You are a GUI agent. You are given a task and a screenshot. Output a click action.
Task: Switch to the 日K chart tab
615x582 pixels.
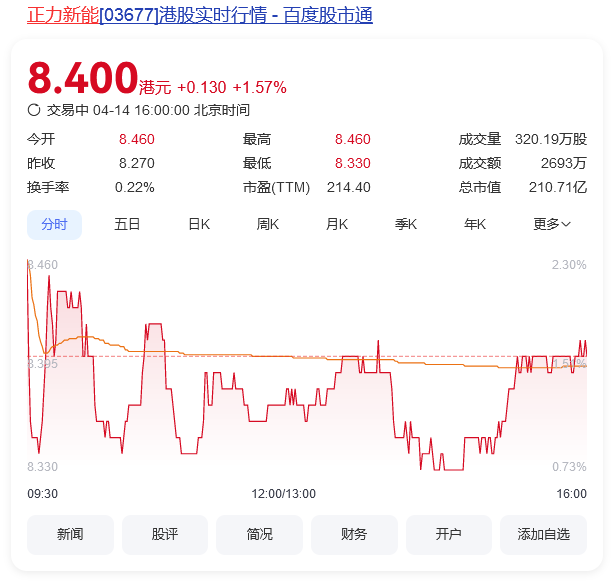[199, 224]
